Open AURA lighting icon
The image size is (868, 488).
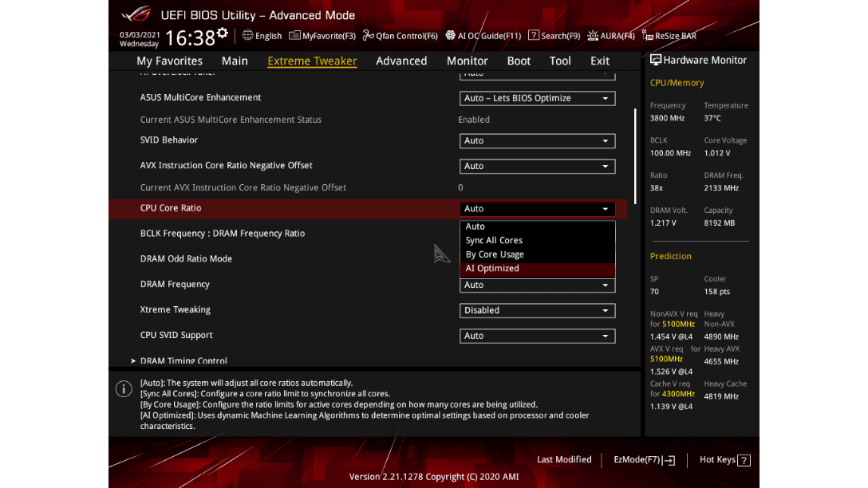click(593, 35)
